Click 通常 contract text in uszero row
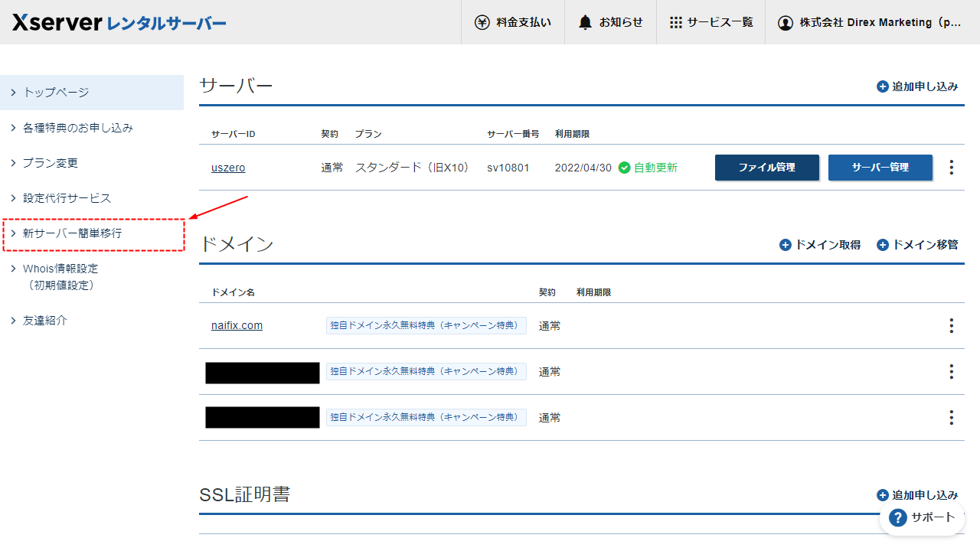The height and width of the screenshot is (551, 980). [x=332, y=168]
